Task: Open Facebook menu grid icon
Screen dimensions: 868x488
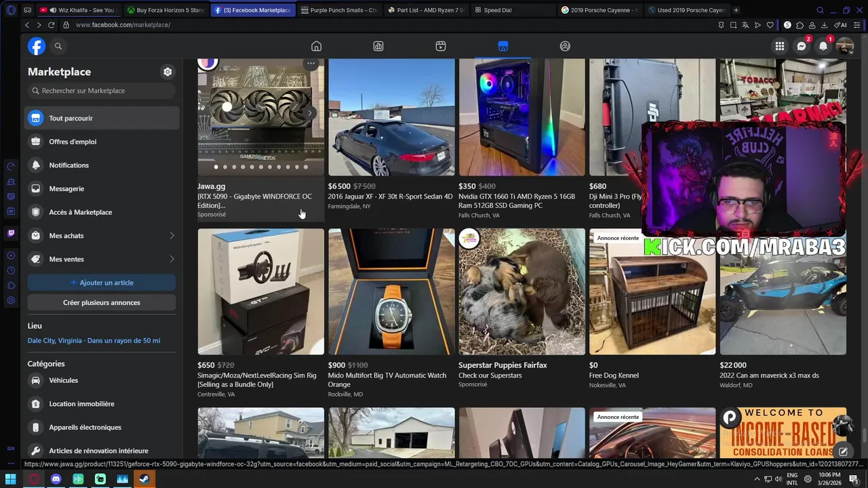Action: pos(780,46)
